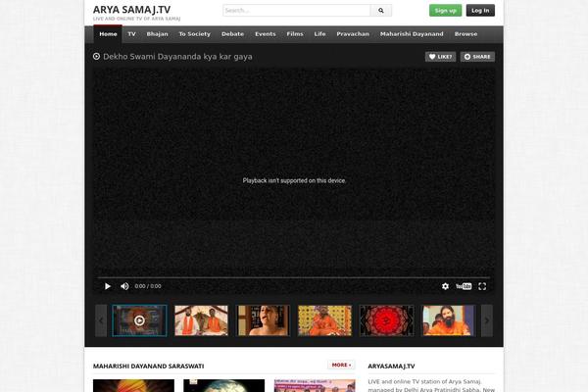Image resolution: width=588 pixels, height=392 pixels.
Task: Open the Browse menu item
Action: (x=465, y=34)
